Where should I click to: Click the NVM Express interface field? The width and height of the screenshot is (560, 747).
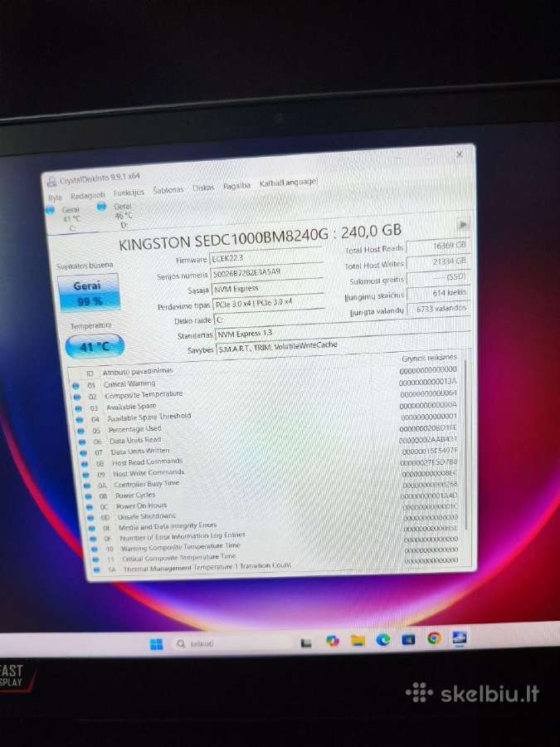pos(268,288)
